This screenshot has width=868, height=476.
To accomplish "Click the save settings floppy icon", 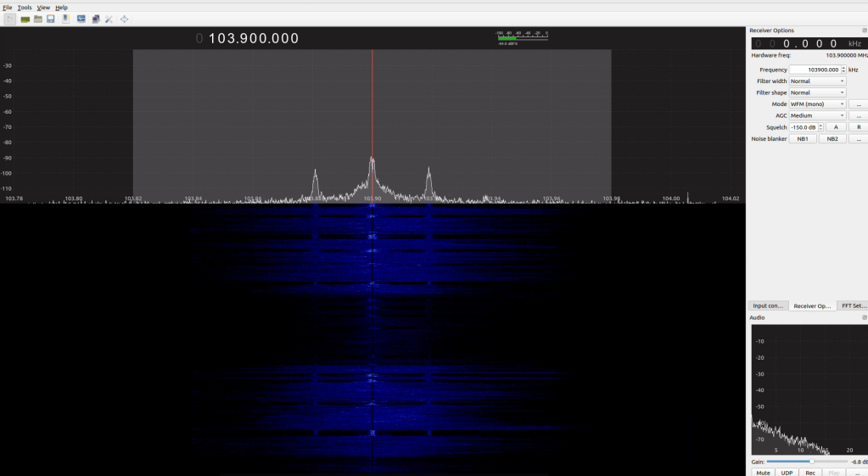I will [x=50, y=19].
